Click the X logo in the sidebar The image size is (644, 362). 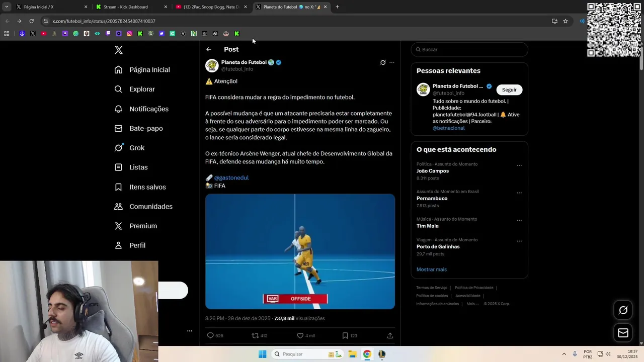pos(119,50)
